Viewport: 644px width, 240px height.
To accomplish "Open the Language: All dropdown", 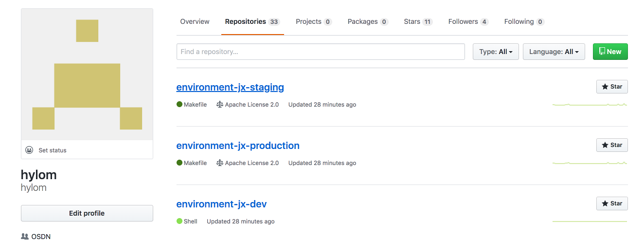I will pos(554,52).
